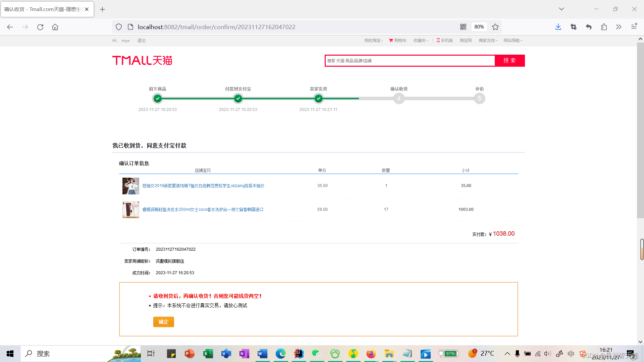Click the orange 确定 confirm button
This screenshot has width=644, height=362.
[x=164, y=322]
